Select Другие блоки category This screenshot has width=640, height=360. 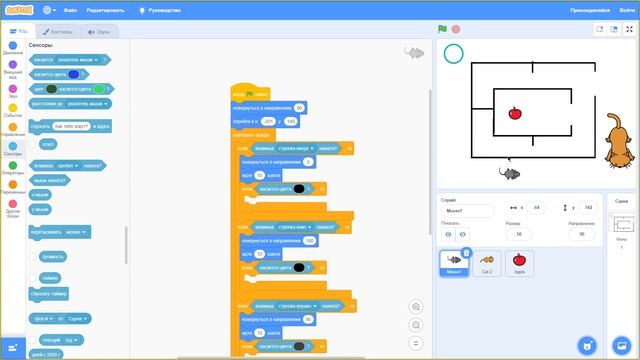[x=13, y=209]
